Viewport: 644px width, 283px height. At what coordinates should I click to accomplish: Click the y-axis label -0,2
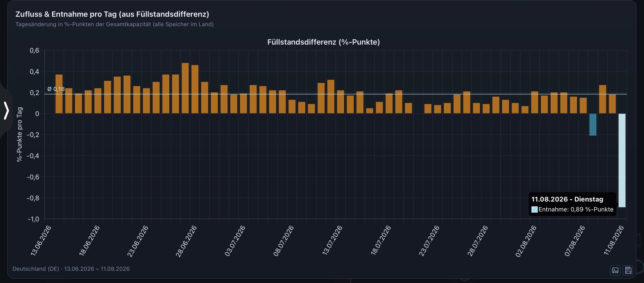click(x=33, y=135)
